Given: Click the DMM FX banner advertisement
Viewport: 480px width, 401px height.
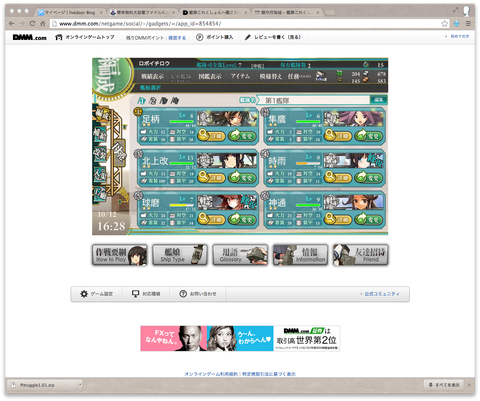Looking at the screenshot, I should click(x=240, y=338).
